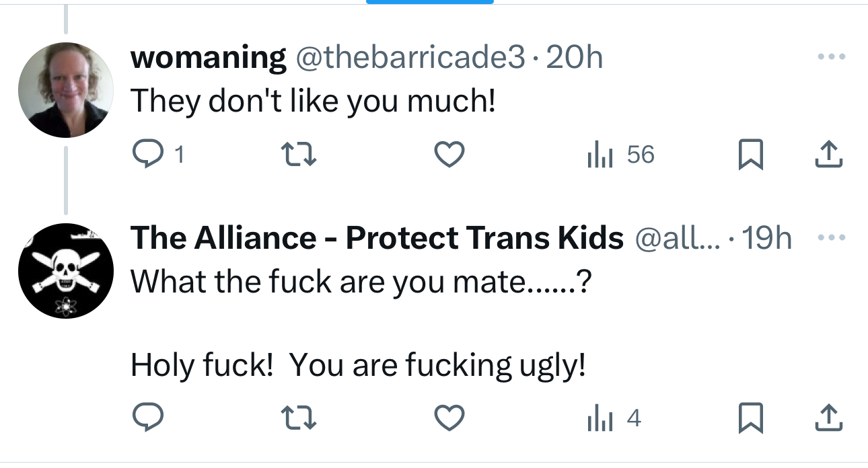Share The Alliance's tweet

pyautogui.click(x=828, y=420)
